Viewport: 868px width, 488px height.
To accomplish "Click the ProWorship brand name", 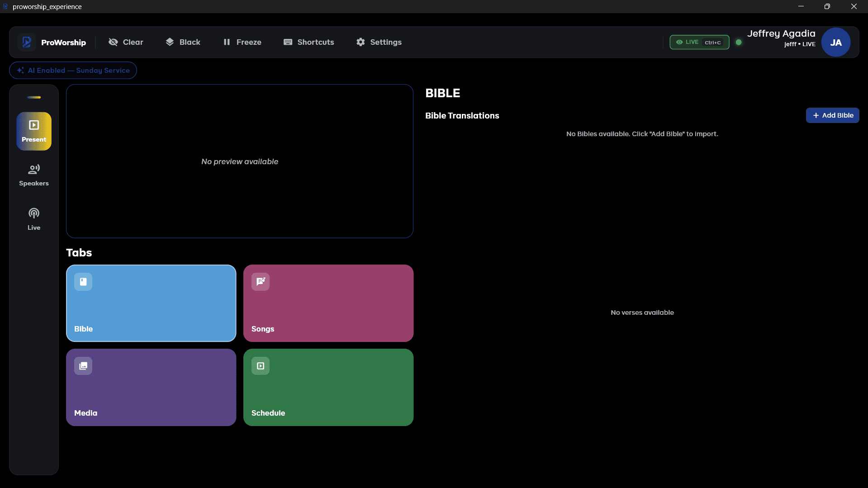I will [x=63, y=43].
